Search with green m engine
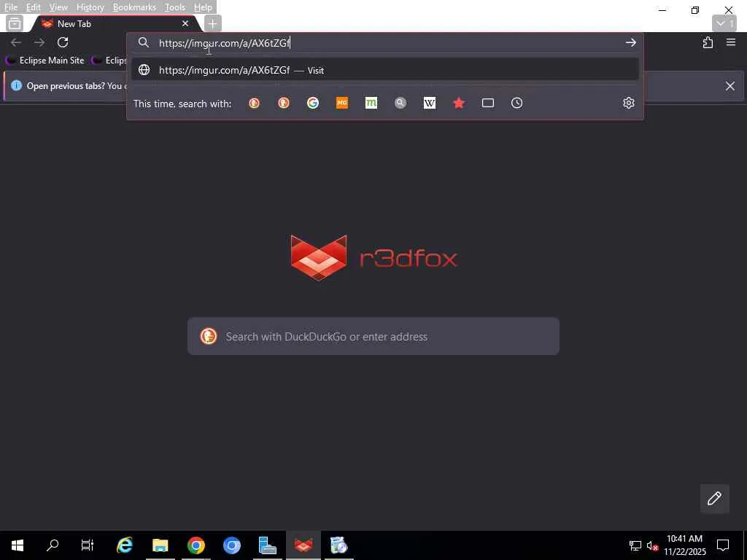747x560 pixels. [x=371, y=103]
